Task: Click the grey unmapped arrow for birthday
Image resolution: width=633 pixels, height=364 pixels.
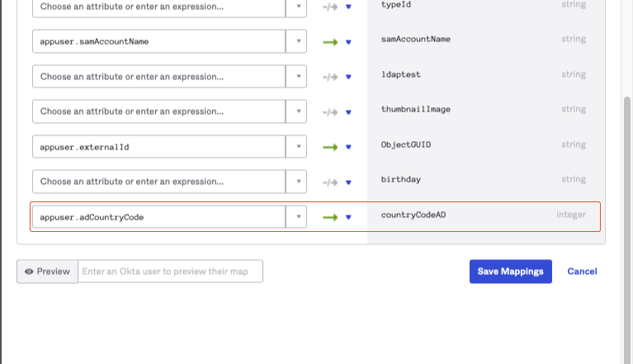Action: pos(330,182)
